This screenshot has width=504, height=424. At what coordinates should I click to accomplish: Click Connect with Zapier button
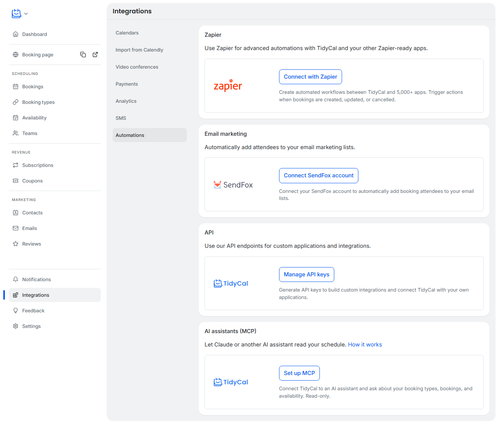(311, 77)
